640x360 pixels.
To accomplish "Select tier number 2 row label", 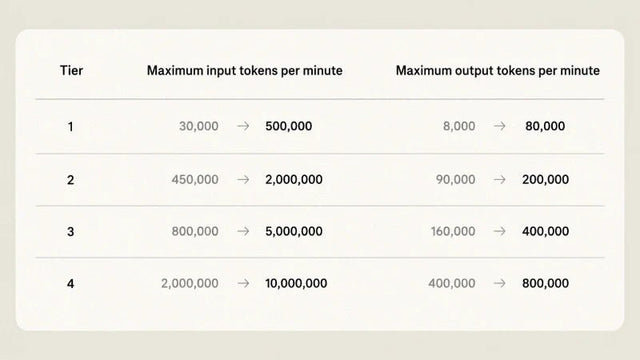I will coord(71,180).
